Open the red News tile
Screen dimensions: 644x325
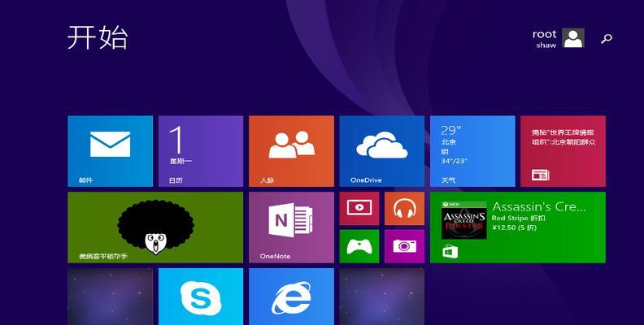tap(563, 151)
